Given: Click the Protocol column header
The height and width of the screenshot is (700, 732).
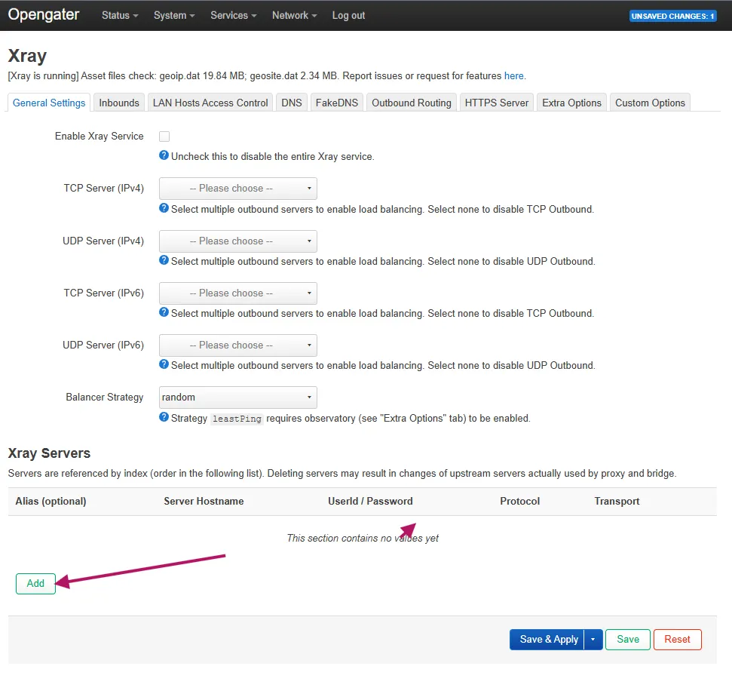Looking at the screenshot, I should coord(519,501).
